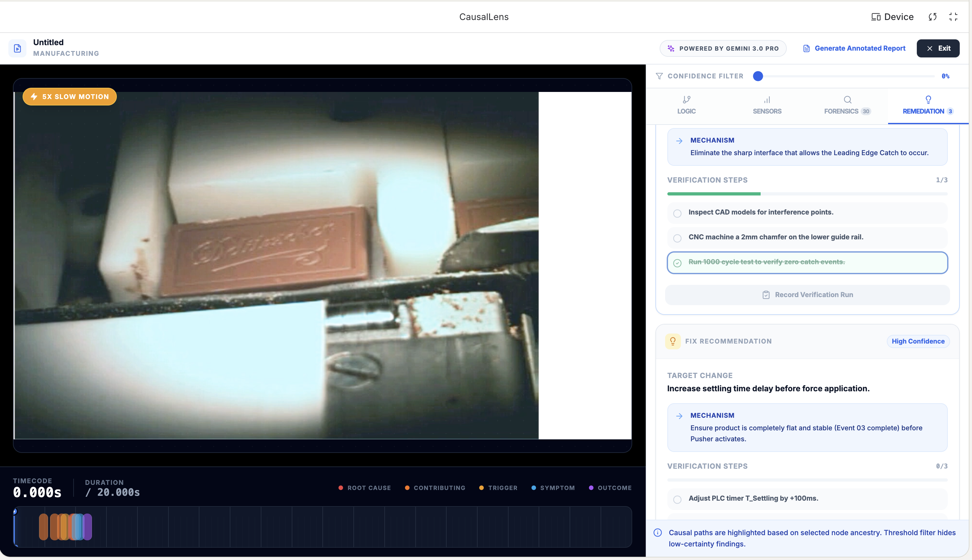
Task: Click Generate Annotated Report link
Action: (860, 48)
